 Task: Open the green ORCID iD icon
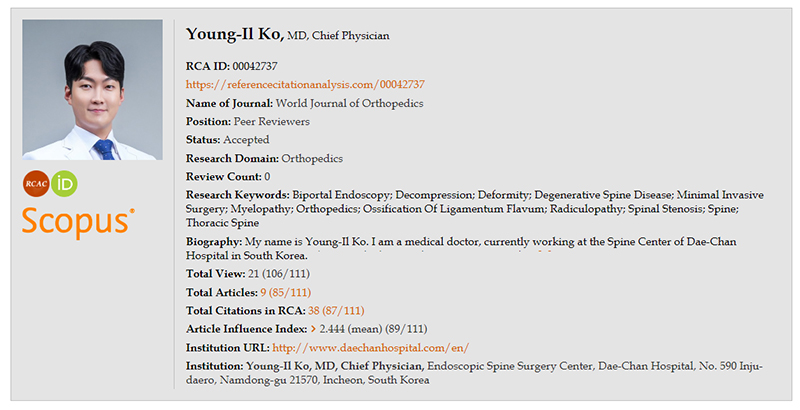[x=65, y=184]
